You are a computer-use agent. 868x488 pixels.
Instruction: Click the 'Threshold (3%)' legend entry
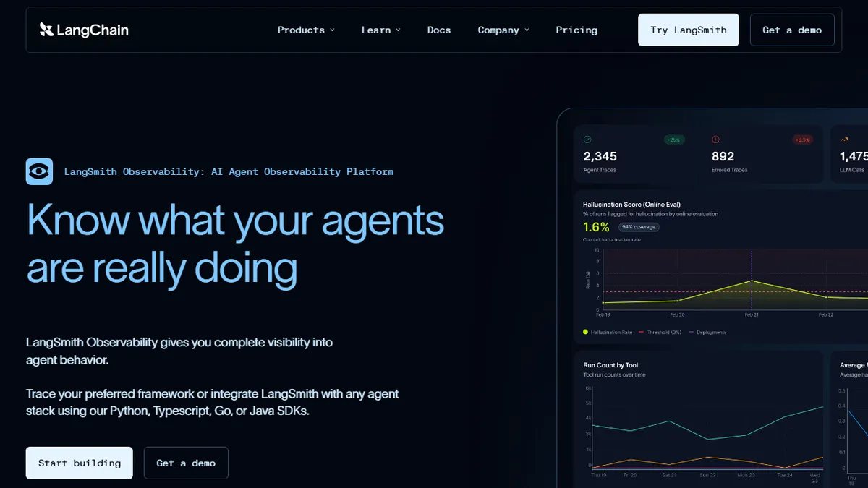[x=659, y=332]
